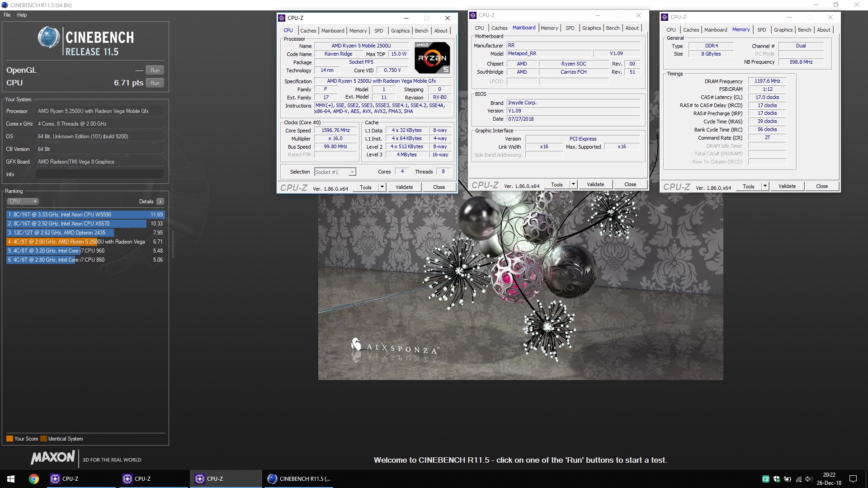Open the Help menu in CINEBENCH
This screenshot has height=488, width=868.
[22, 15]
